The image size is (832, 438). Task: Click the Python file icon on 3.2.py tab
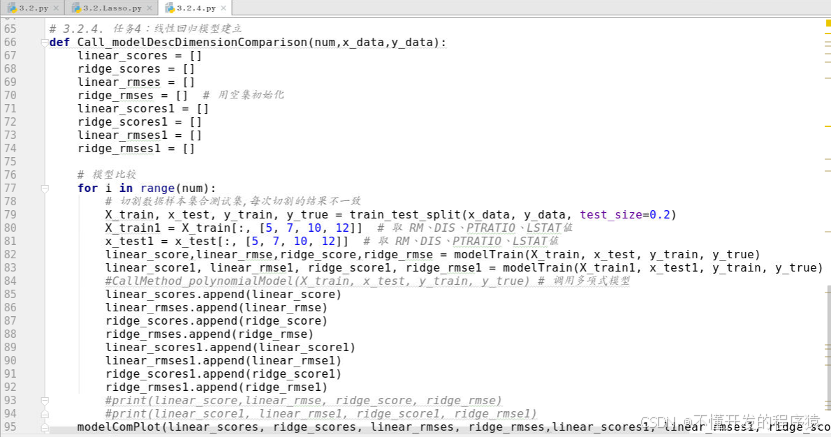coord(12,8)
